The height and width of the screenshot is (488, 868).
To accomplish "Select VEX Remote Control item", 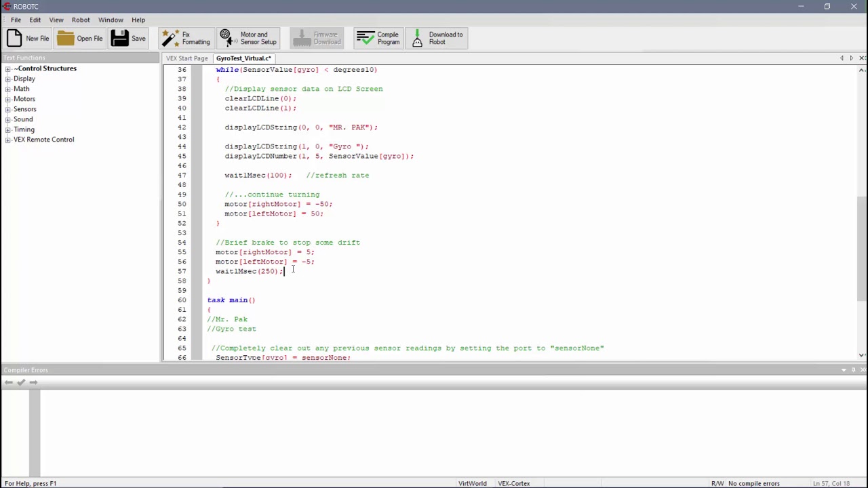I will [44, 140].
